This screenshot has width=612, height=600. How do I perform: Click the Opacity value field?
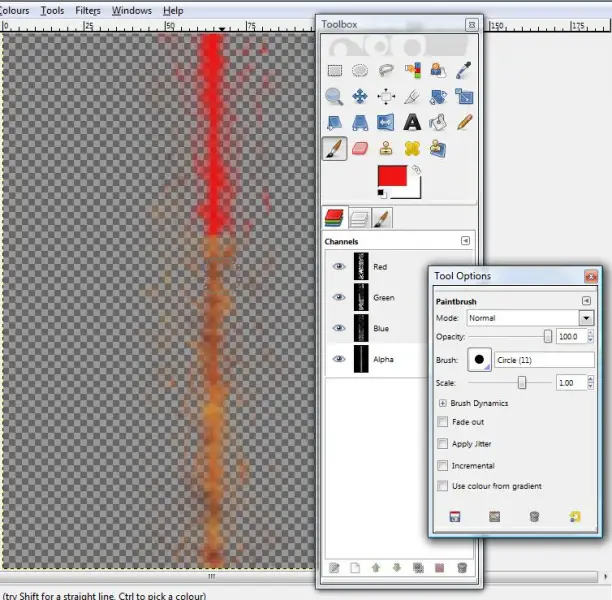(571, 336)
